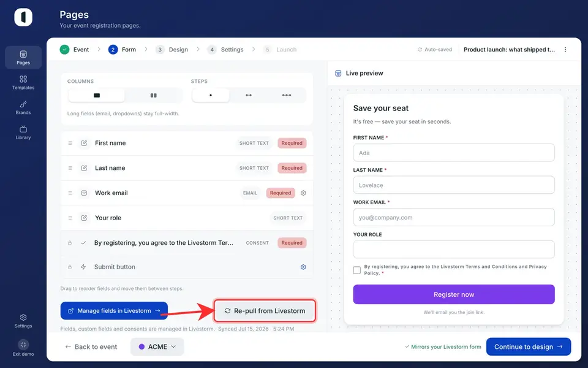588x368 pixels.
Task: Click the Live preview panel icon
Action: [x=338, y=73]
